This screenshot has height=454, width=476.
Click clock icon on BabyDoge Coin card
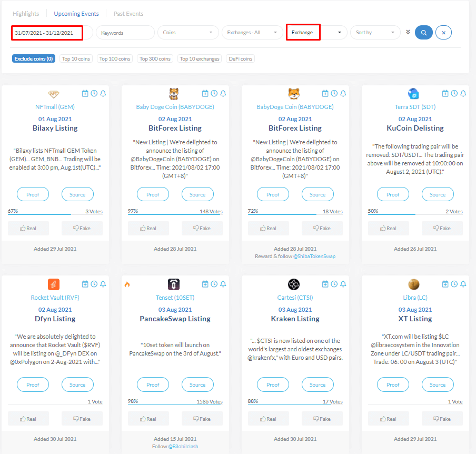tap(334, 94)
